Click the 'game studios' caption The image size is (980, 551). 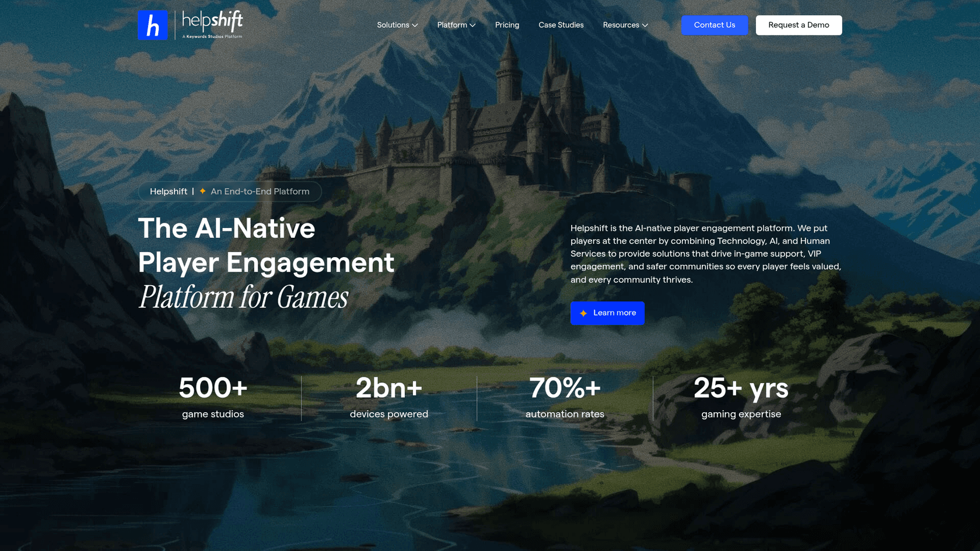point(213,414)
